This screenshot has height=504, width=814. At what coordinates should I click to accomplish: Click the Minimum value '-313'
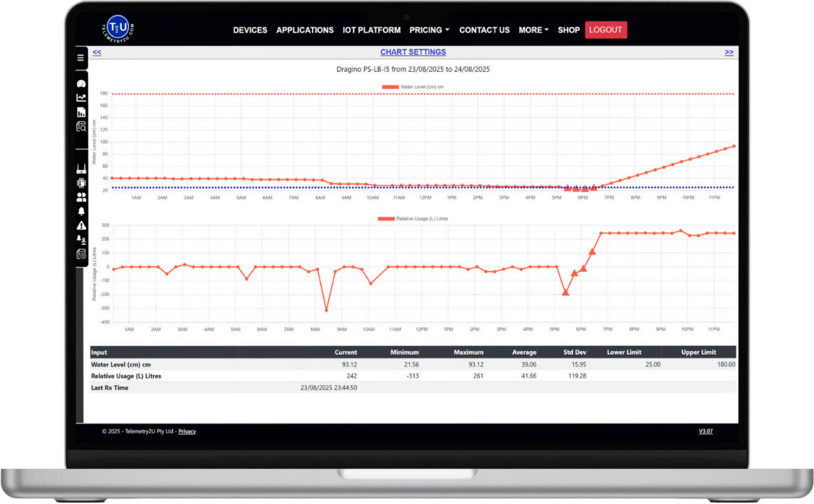click(x=413, y=376)
